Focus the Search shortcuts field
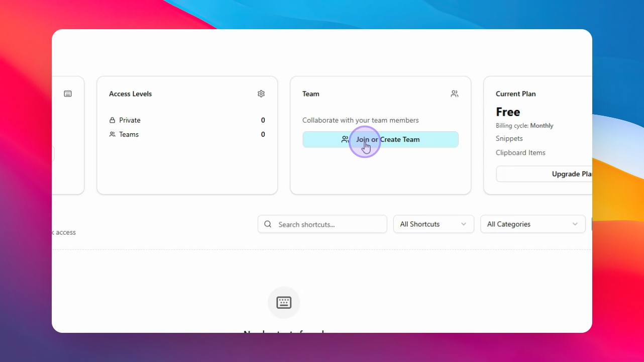 click(323, 224)
